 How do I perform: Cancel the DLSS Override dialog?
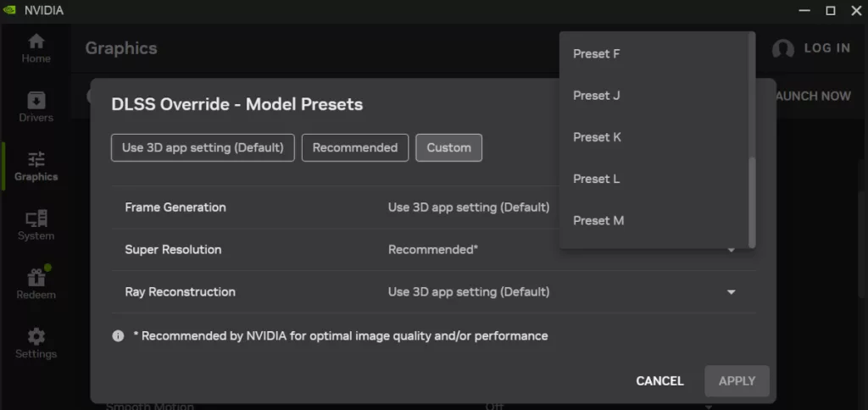pyautogui.click(x=659, y=381)
